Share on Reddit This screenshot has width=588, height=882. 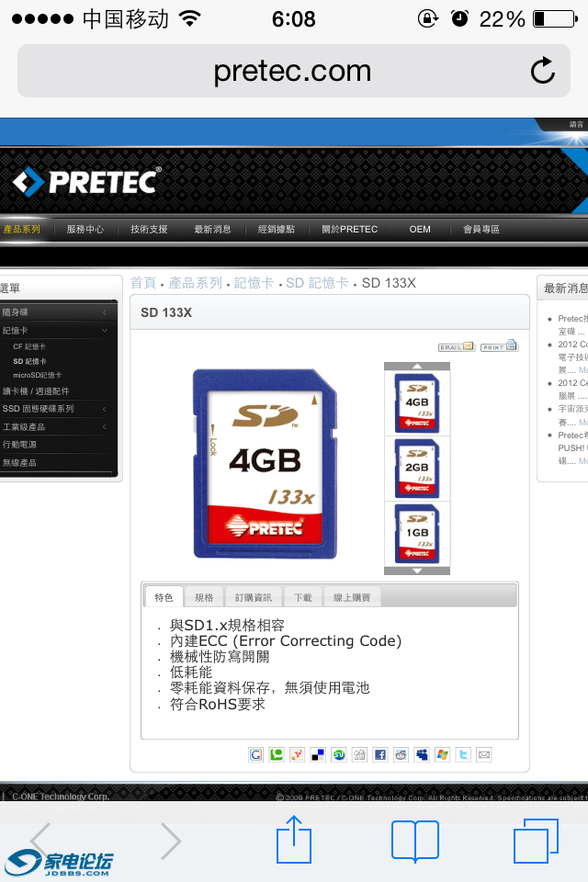click(401, 755)
